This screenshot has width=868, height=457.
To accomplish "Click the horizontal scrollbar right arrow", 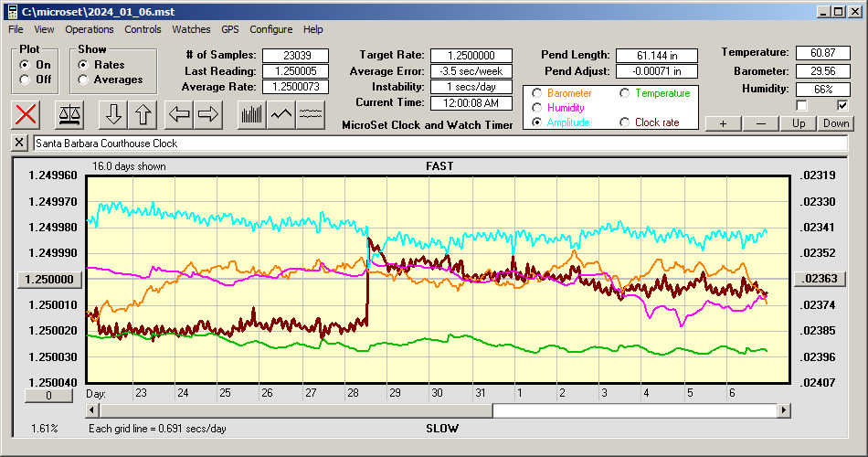I will pos(783,410).
